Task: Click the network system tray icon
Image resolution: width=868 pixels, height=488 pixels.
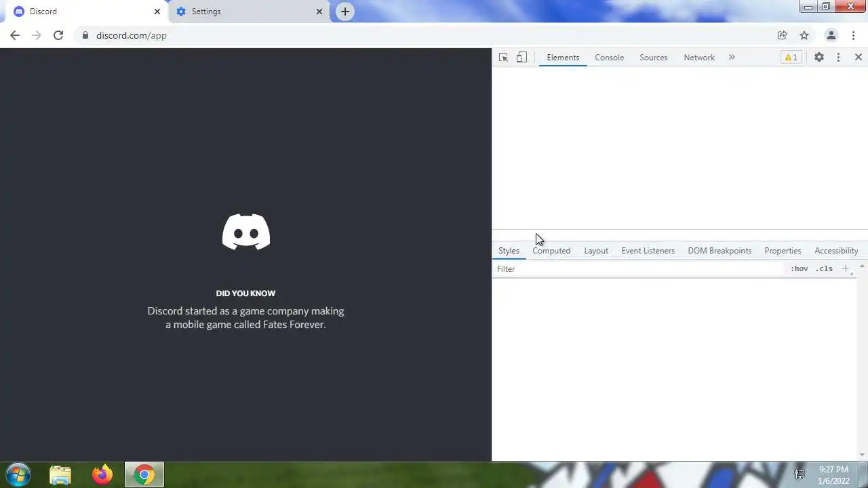Action: (800, 474)
